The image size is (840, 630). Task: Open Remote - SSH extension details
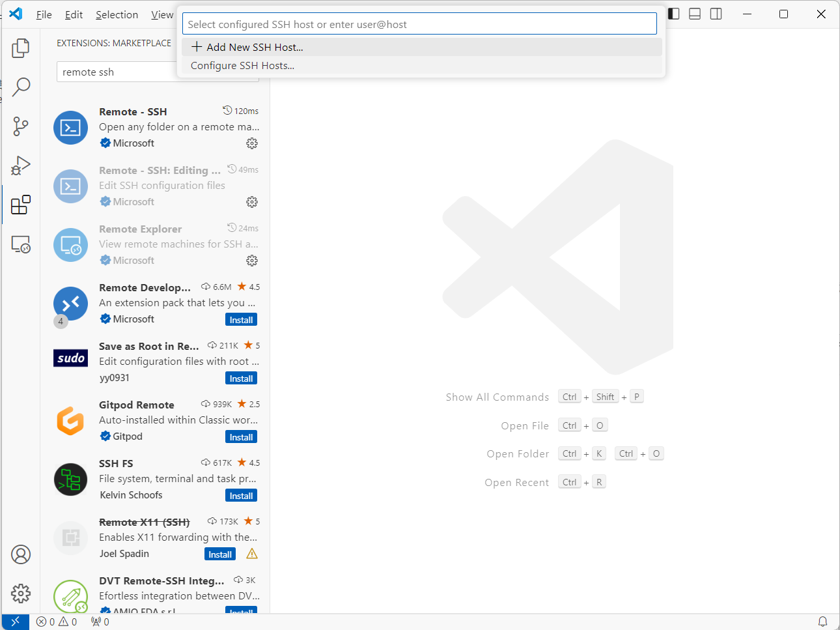pos(156,128)
